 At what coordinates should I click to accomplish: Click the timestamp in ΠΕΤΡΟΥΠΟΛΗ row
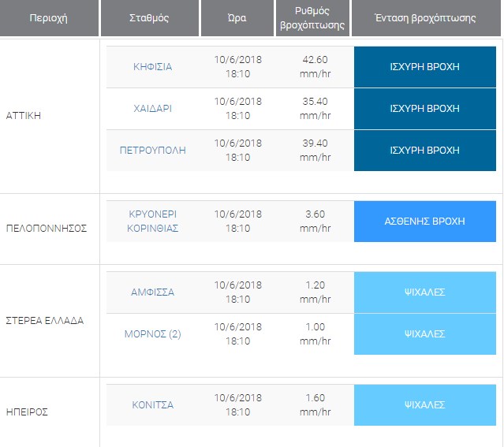point(238,151)
